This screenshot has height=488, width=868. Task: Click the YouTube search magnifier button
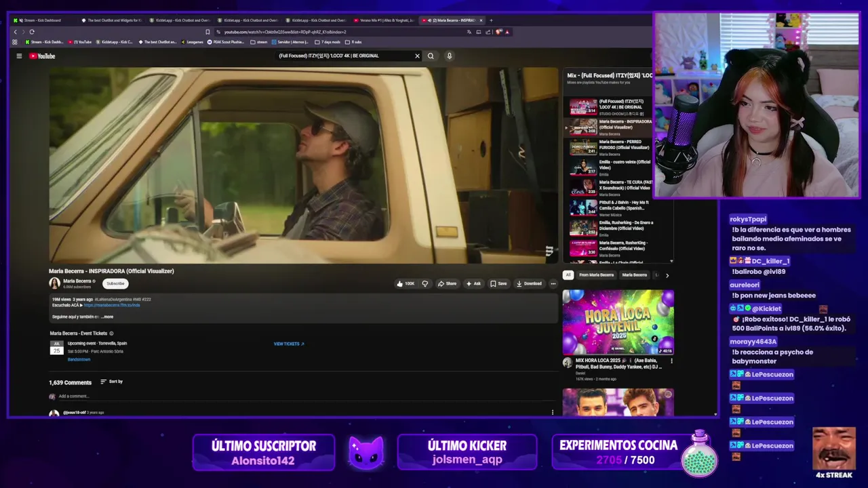431,56
